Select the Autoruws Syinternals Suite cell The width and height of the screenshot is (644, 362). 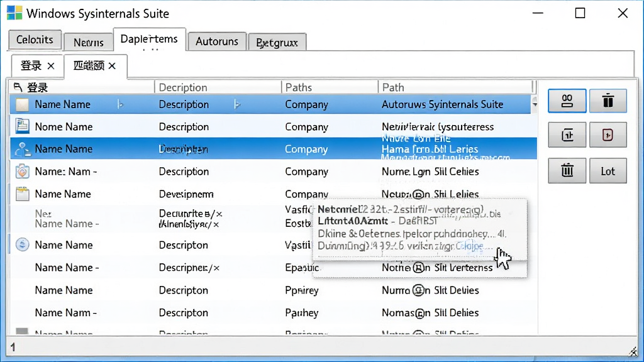[x=442, y=104]
